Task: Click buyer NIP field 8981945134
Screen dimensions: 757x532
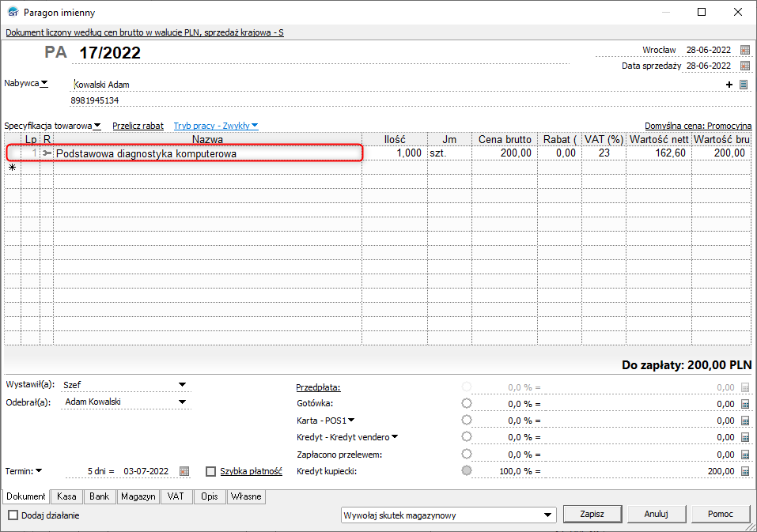Action: (x=411, y=100)
